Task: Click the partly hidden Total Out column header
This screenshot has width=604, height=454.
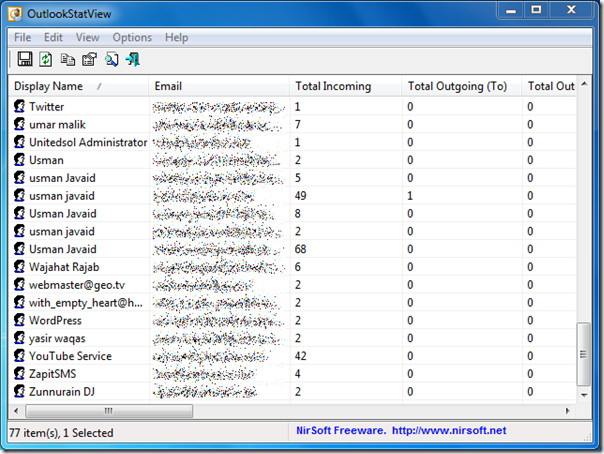Action: (x=549, y=86)
